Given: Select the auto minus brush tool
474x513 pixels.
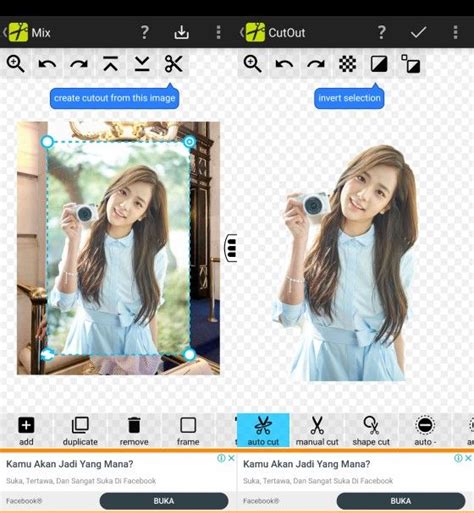Looking at the screenshot, I should tap(425, 430).
